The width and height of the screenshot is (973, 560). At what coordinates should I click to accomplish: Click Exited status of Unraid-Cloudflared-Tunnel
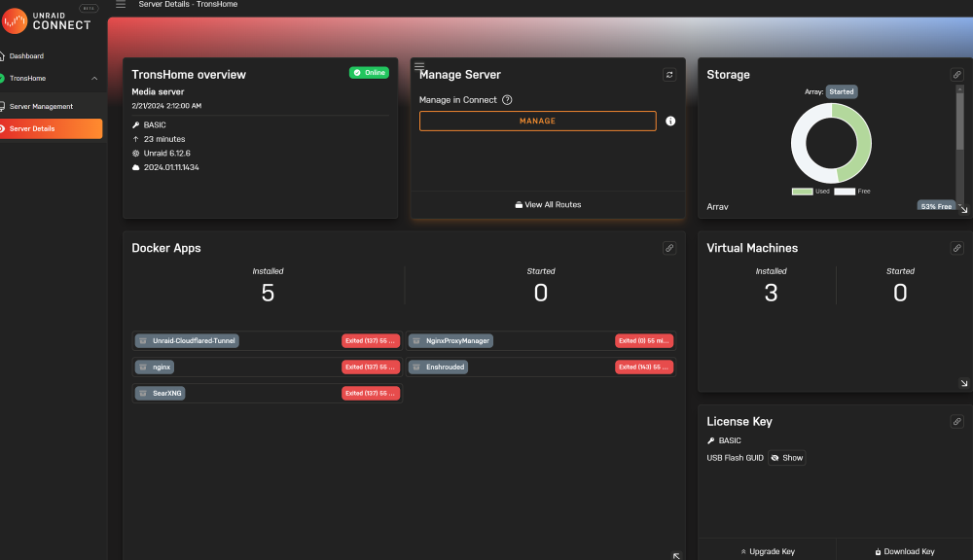point(371,341)
